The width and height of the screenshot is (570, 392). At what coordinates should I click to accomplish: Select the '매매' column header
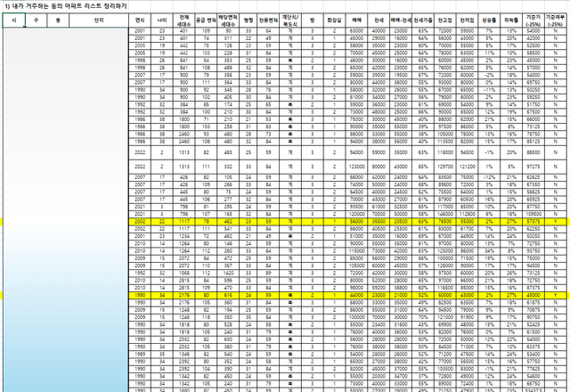(356, 20)
